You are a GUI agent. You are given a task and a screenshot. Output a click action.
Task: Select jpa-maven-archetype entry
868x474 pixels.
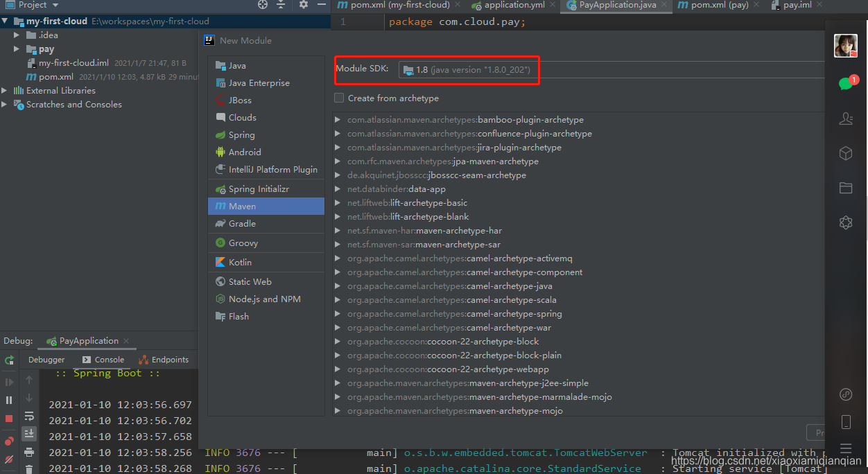point(442,161)
